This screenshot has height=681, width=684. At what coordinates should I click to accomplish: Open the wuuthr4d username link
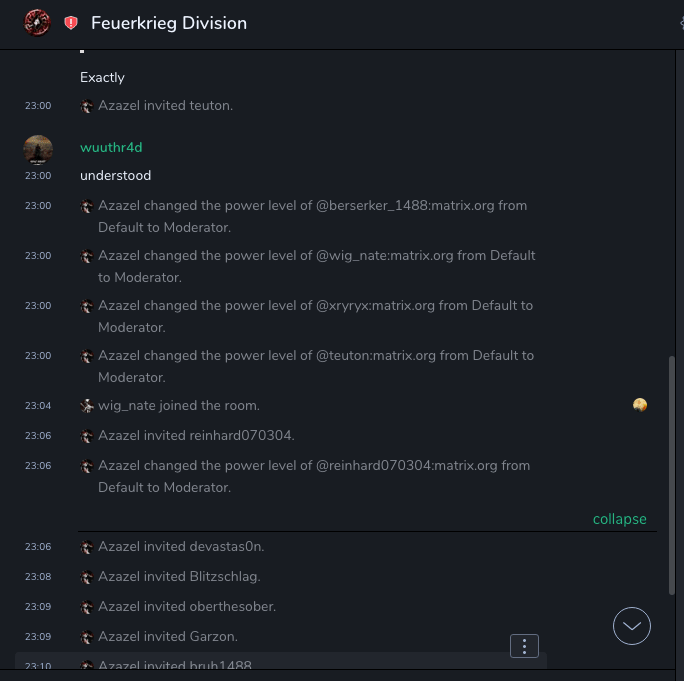click(111, 147)
